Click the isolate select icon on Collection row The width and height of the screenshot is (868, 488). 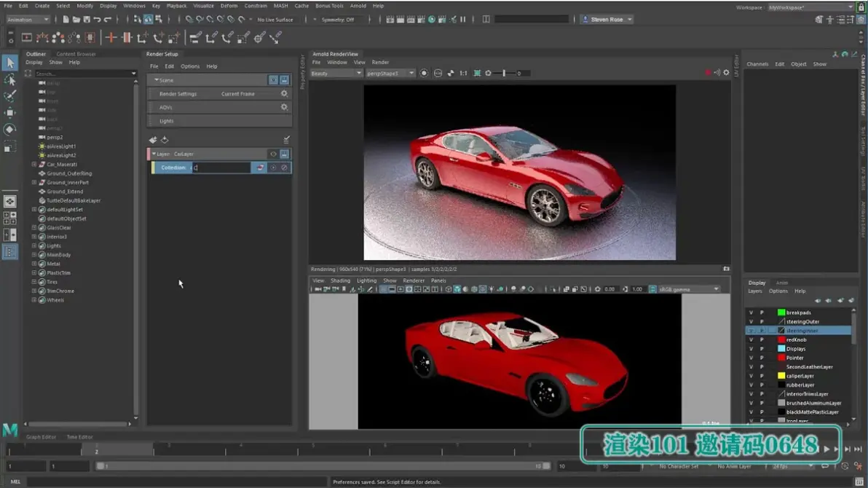273,168
